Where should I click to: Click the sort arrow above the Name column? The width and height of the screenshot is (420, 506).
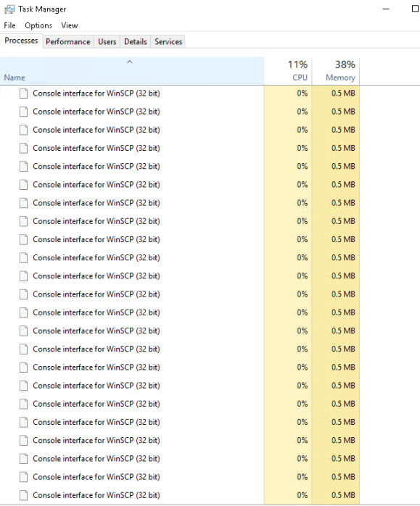[x=130, y=62]
